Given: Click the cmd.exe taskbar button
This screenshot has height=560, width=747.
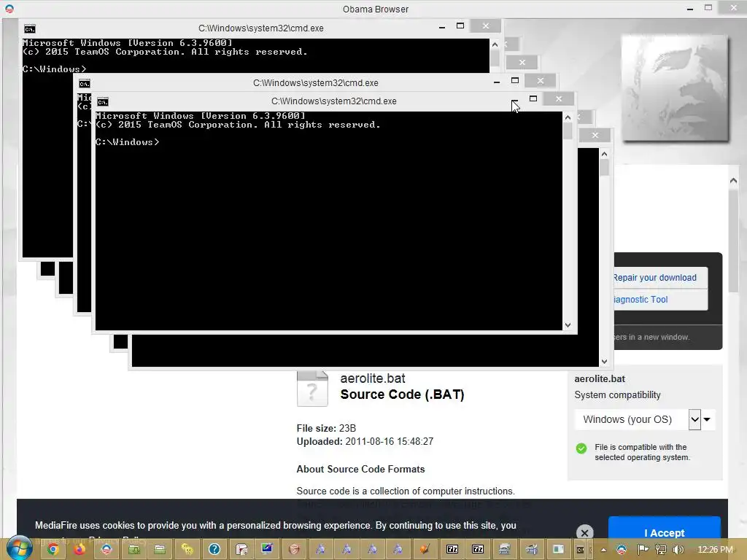Looking at the screenshot, I should (x=580, y=550).
